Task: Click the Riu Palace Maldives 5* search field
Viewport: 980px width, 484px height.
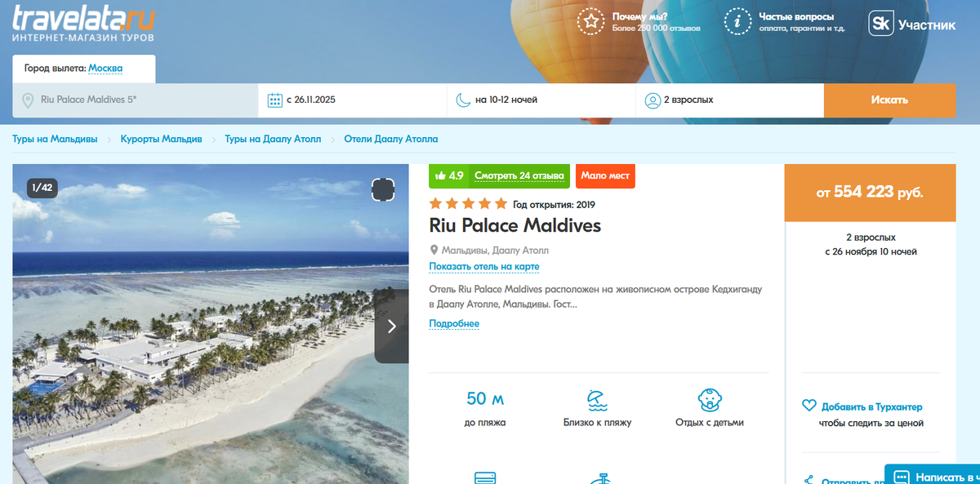Action: 136,100
